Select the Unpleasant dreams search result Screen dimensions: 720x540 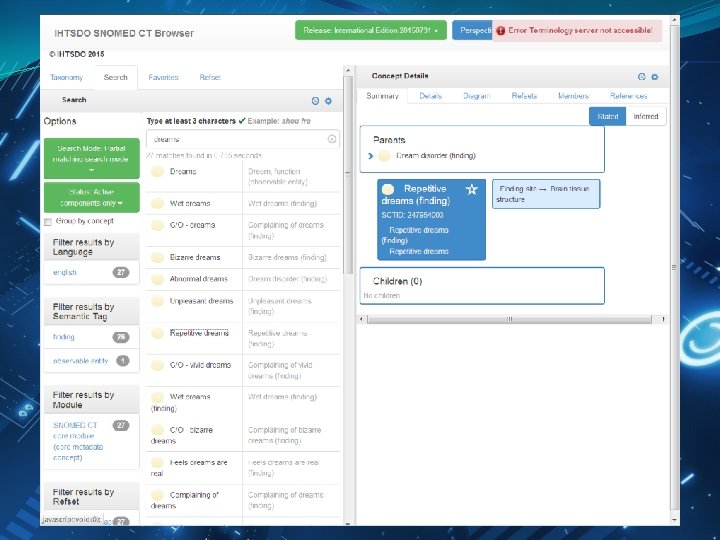201,301
